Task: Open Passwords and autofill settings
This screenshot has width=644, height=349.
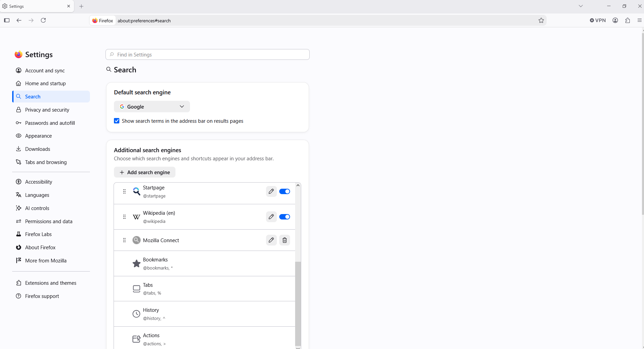Action: 51,123
